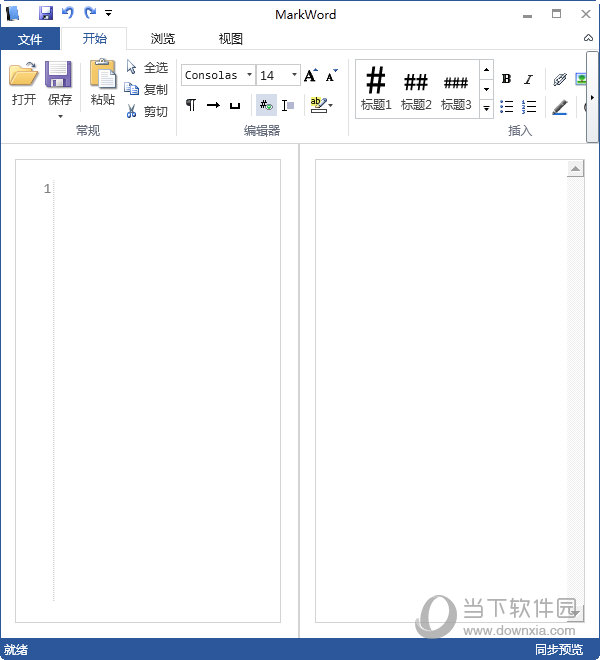
Task: Open the File (文件) menu
Action: click(x=30, y=39)
